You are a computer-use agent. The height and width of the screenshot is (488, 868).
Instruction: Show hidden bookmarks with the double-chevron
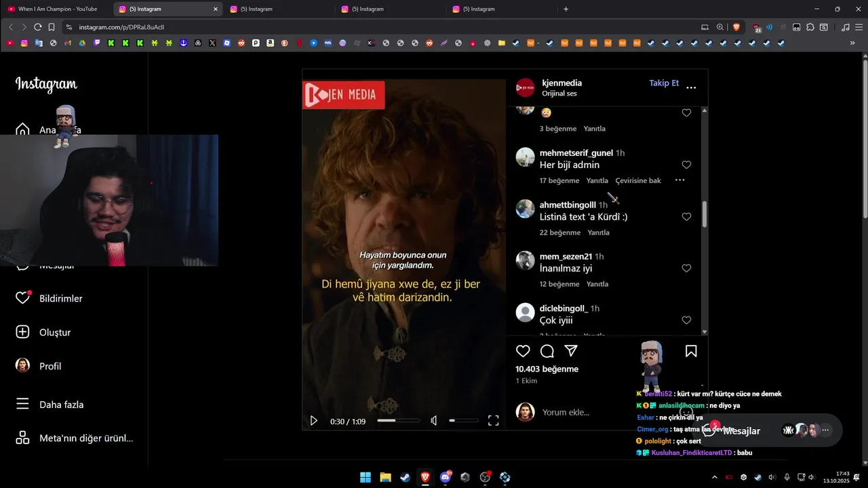coord(852,43)
